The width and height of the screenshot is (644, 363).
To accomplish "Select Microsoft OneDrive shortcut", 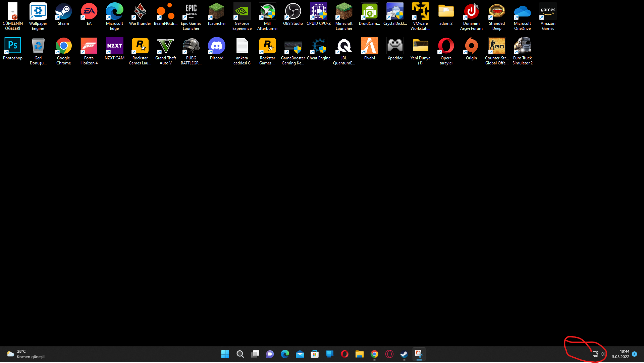I will coord(522,17).
